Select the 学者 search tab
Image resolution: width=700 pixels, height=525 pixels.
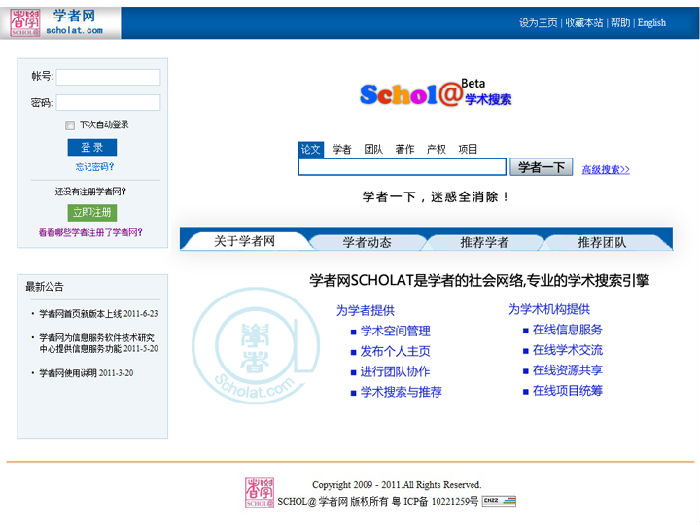[x=342, y=150]
